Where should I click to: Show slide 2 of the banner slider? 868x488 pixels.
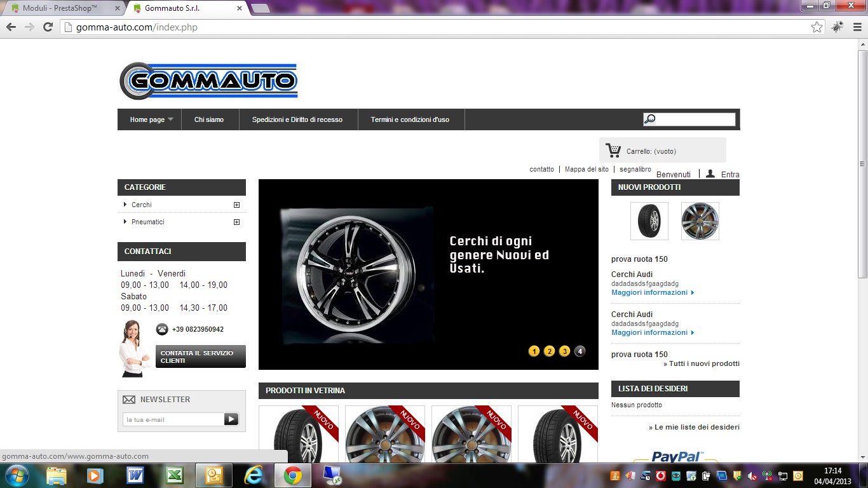tap(549, 351)
